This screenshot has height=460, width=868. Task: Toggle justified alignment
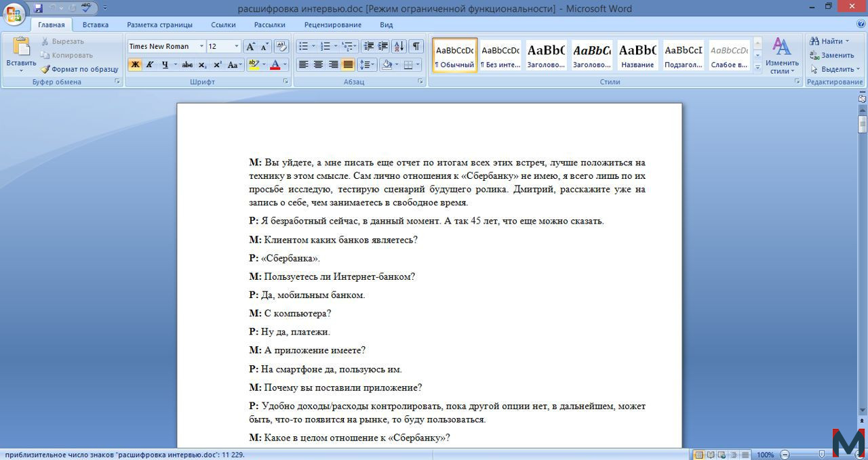(x=348, y=65)
